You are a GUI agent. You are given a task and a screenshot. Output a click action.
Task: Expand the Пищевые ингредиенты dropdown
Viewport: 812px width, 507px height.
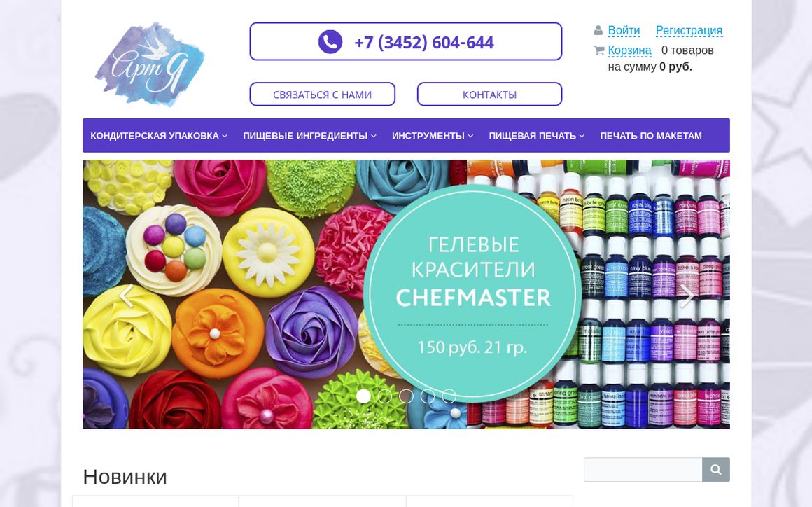tap(309, 136)
